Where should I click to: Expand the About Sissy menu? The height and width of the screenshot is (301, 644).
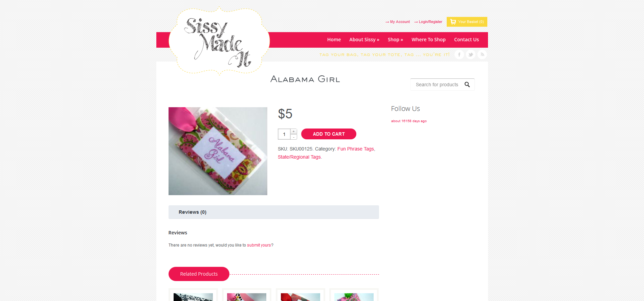coord(364,40)
